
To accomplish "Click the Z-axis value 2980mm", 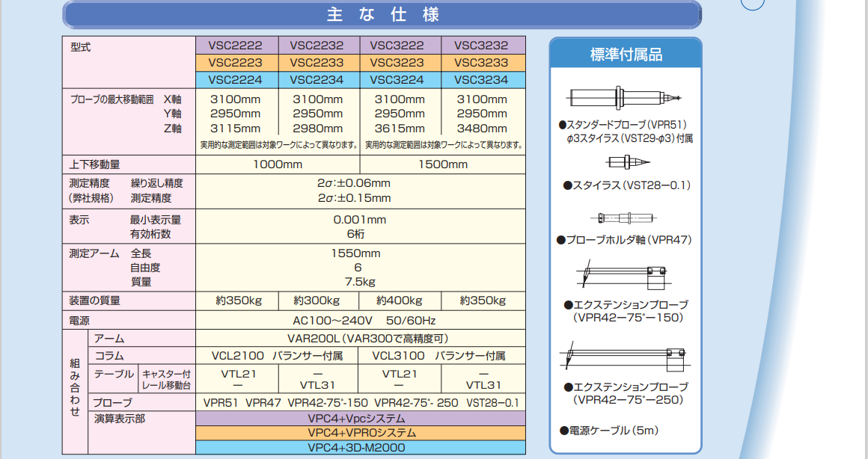I will coord(317,129).
